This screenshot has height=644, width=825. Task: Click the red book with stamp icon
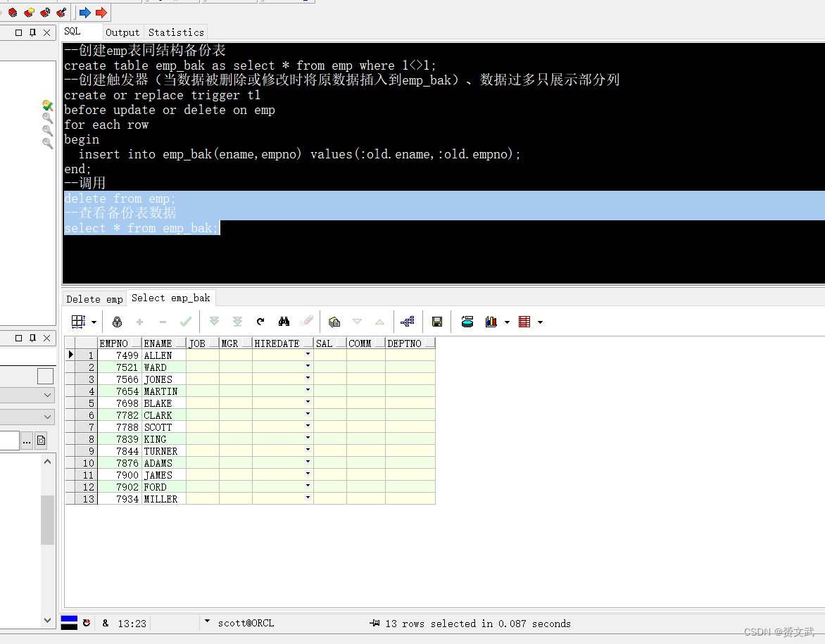[x=45, y=12]
